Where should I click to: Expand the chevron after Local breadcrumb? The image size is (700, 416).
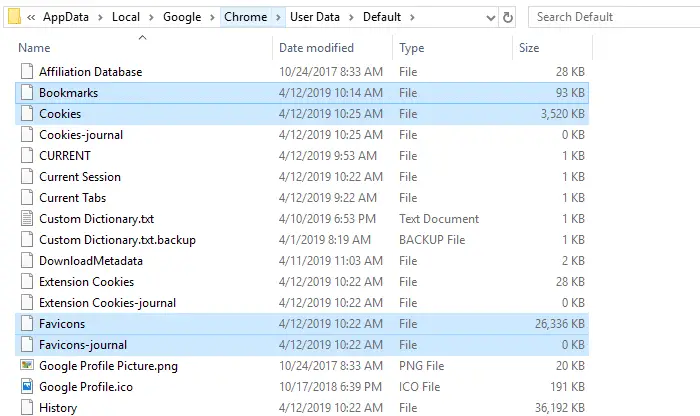[151, 17]
